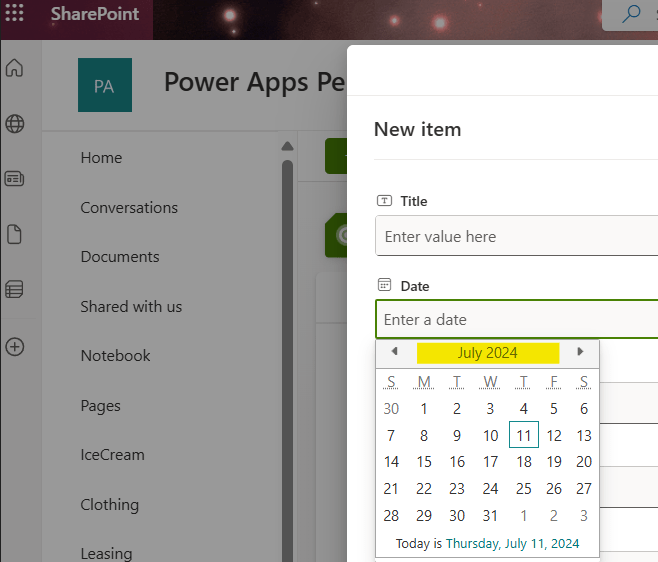The image size is (658, 562).
Task: Open the news feed icon in rail
Action: point(15,179)
